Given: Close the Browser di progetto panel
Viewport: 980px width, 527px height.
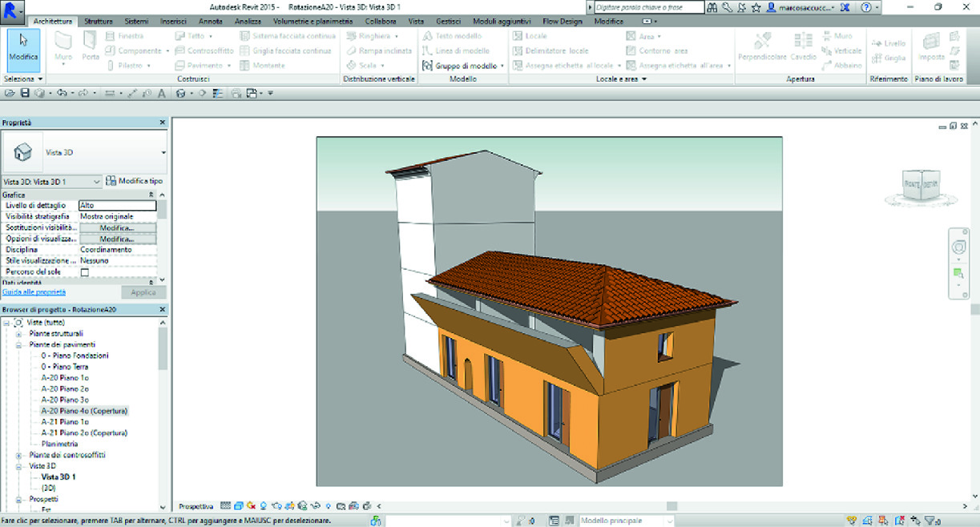Looking at the screenshot, I should (163, 309).
